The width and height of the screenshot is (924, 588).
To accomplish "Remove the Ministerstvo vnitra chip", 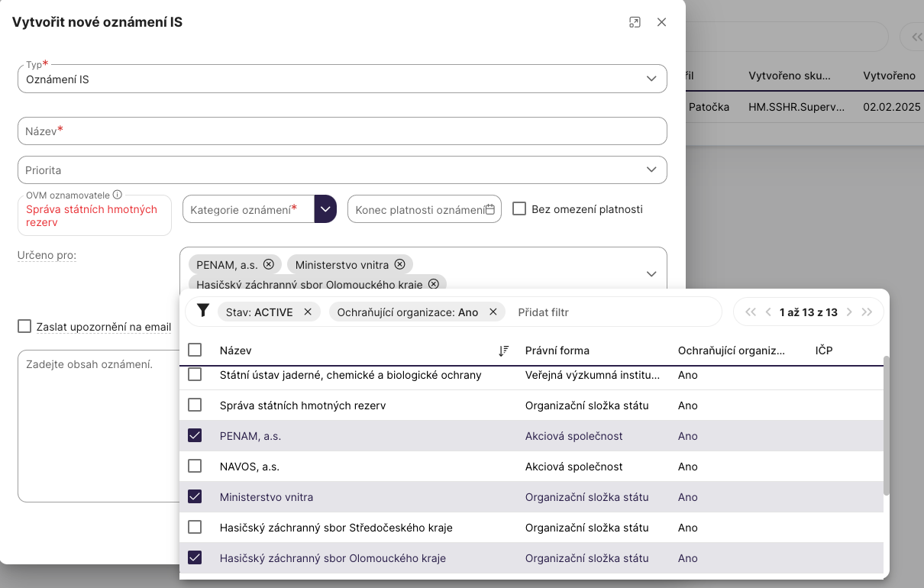I will tap(400, 265).
